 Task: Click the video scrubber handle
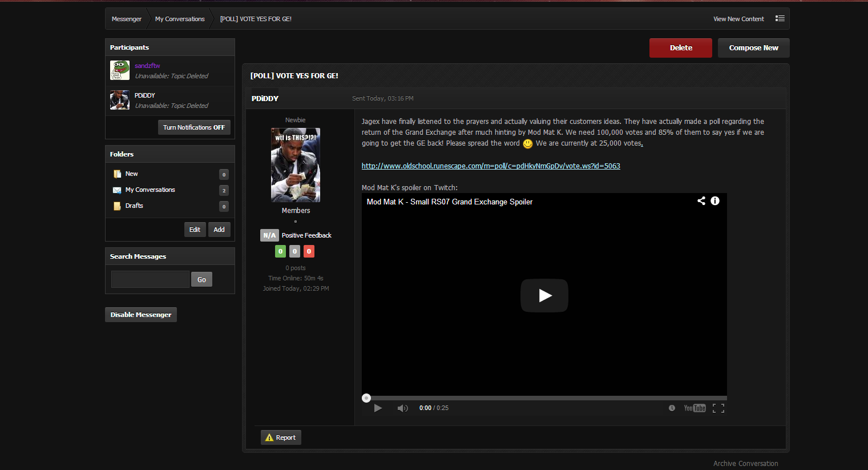(366, 398)
